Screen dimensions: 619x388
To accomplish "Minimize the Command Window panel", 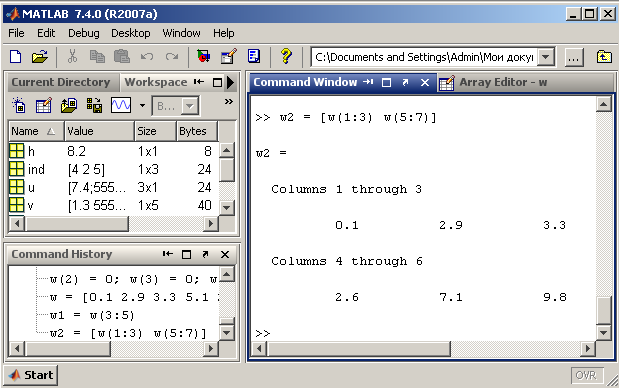I will click(368, 82).
